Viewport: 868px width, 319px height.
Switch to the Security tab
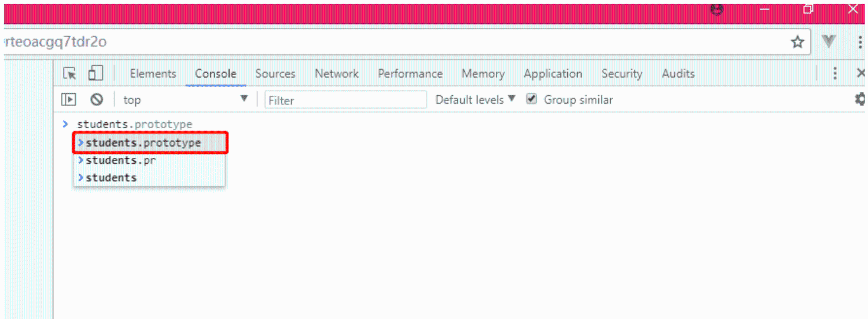pyautogui.click(x=621, y=74)
